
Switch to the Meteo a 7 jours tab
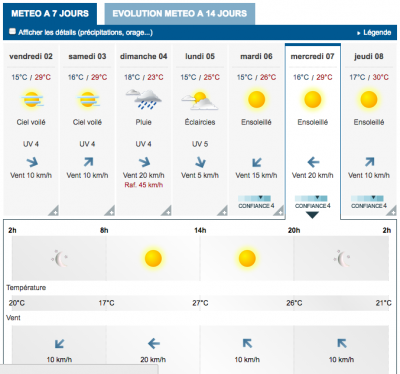[50, 14]
